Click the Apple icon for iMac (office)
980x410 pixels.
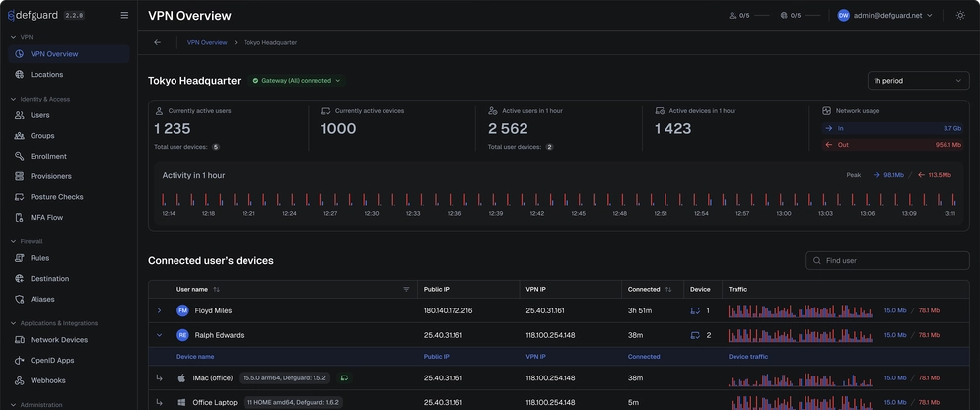(x=181, y=378)
